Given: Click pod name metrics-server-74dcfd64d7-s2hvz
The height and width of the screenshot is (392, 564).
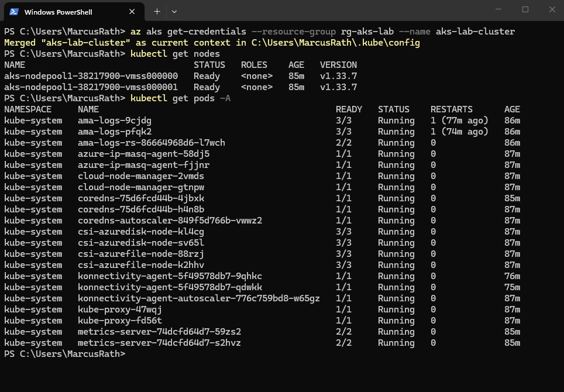Looking at the screenshot, I should pos(159,343).
